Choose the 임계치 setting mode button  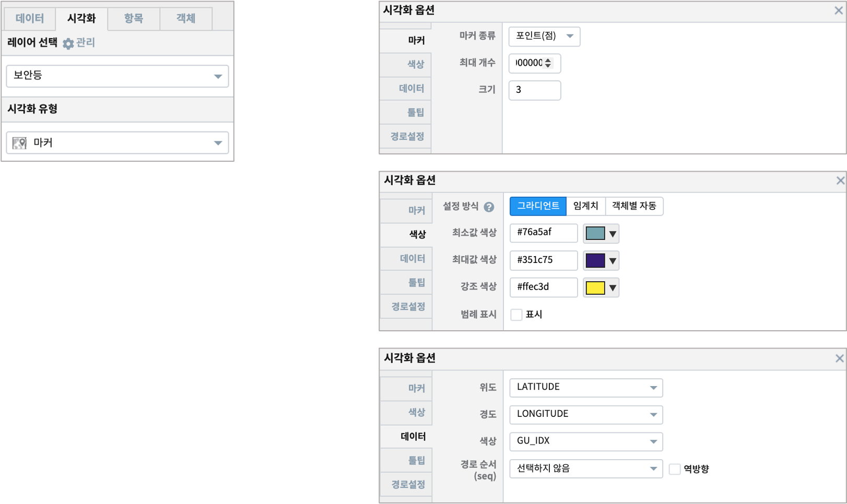click(x=585, y=206)
